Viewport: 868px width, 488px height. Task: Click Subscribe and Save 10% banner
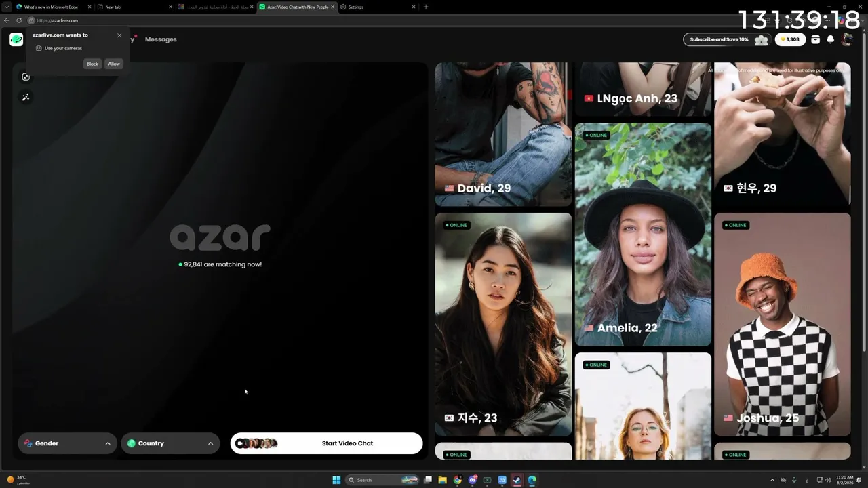726,39
